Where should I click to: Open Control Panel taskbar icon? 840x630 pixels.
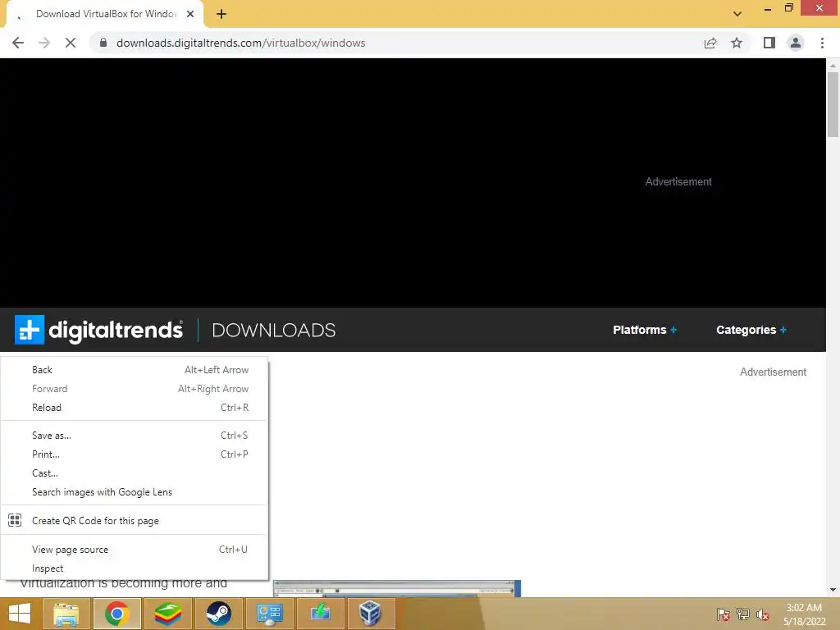269,614
